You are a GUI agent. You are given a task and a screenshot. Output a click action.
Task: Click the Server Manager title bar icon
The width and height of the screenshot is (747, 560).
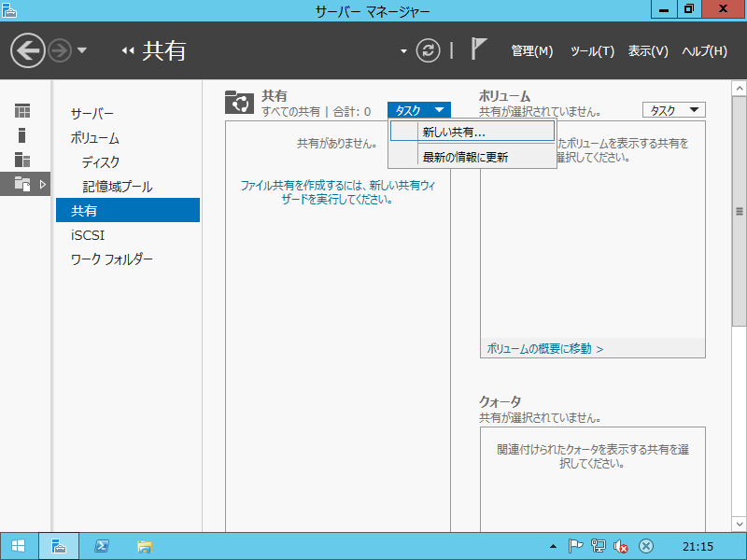point(9,10)
